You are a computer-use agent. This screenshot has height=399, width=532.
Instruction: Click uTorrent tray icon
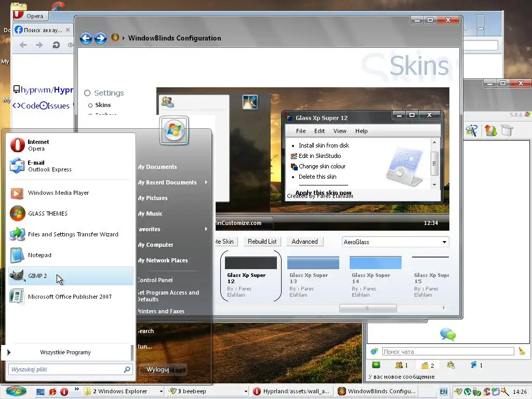coord(468,392)
